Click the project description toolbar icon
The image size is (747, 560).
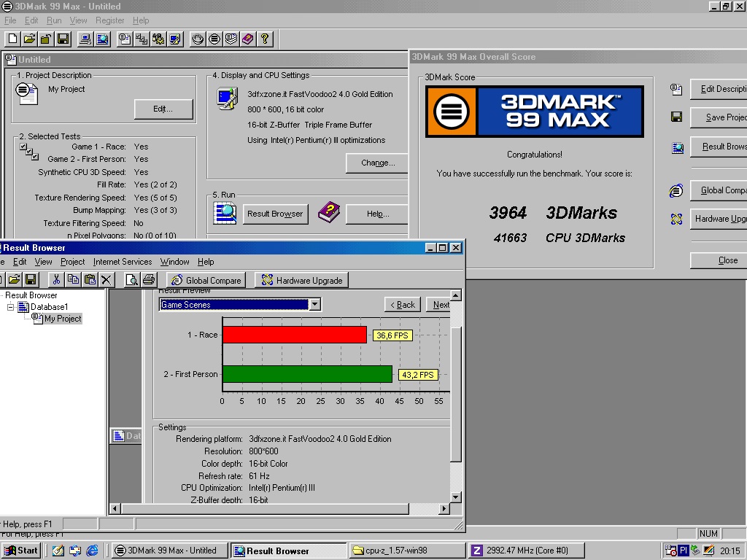(125, 39)
